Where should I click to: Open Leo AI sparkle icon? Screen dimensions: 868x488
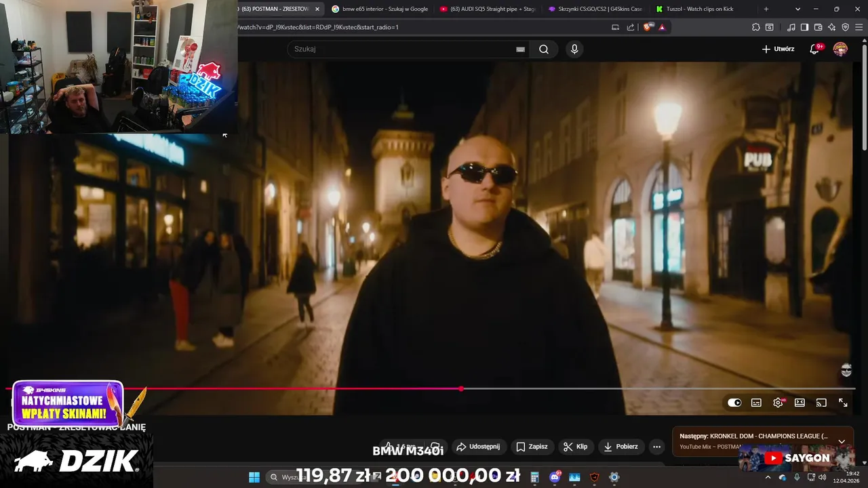832,27
